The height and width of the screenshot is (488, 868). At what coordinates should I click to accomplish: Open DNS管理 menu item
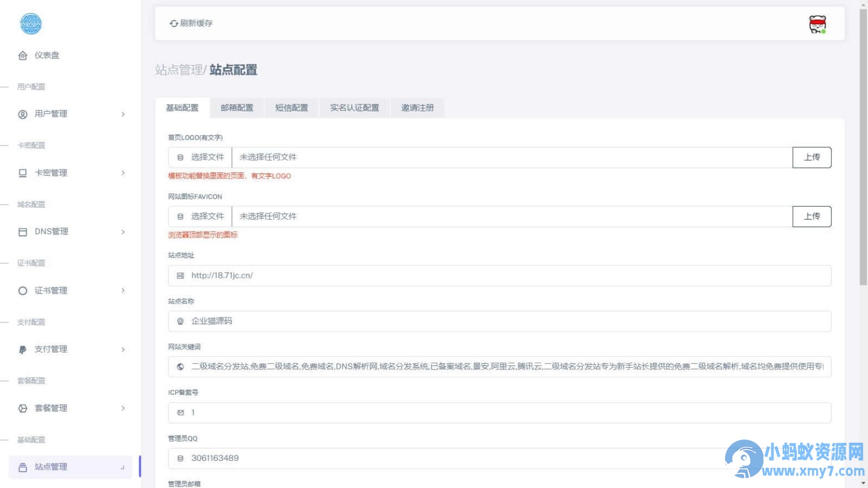point(70,232)
